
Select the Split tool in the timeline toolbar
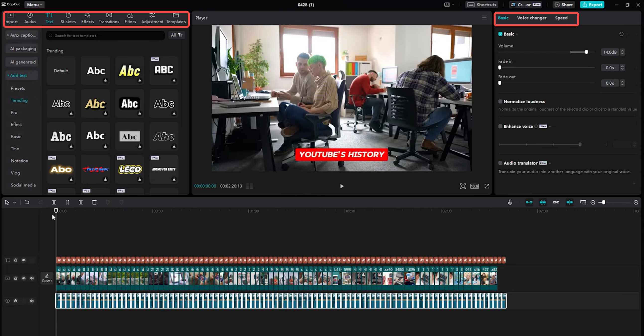pos(54,202)
